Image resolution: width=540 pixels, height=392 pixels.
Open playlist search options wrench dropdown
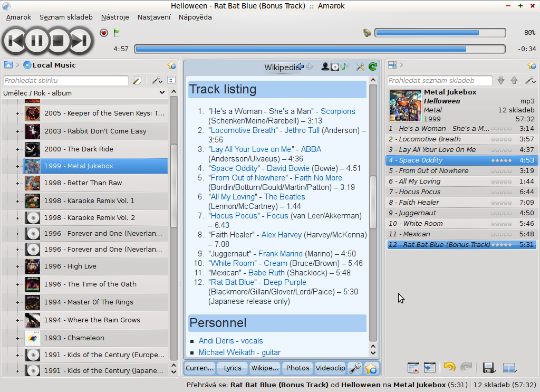pos(530,80)
